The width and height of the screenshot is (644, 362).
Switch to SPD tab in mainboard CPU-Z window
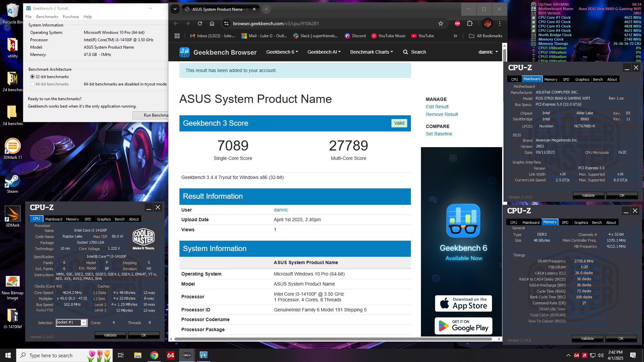coord(566,79)
